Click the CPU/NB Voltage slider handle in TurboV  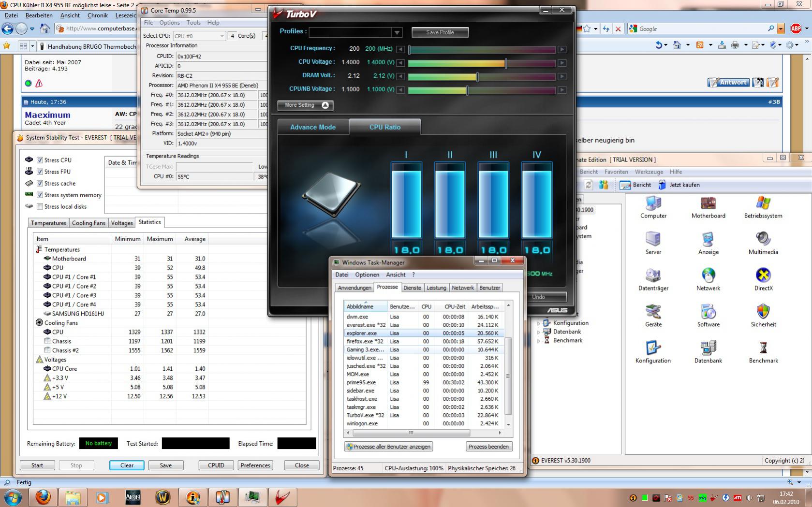(467, 90)
